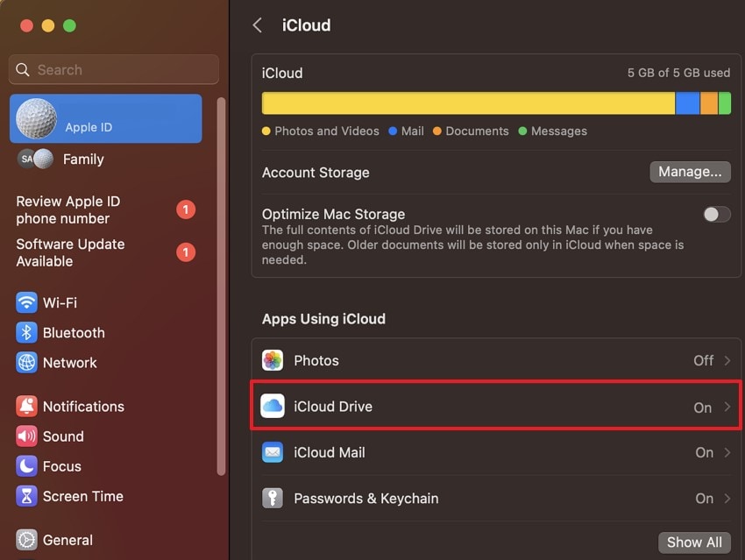The width and height of the screenshot is (745, 560).
Task: Open the Passwords & Keychain label
Action: click(365, 499)
